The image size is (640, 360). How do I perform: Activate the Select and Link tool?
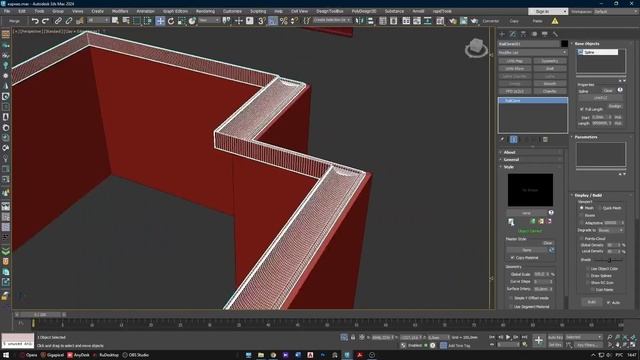click(x=58, y=21)
